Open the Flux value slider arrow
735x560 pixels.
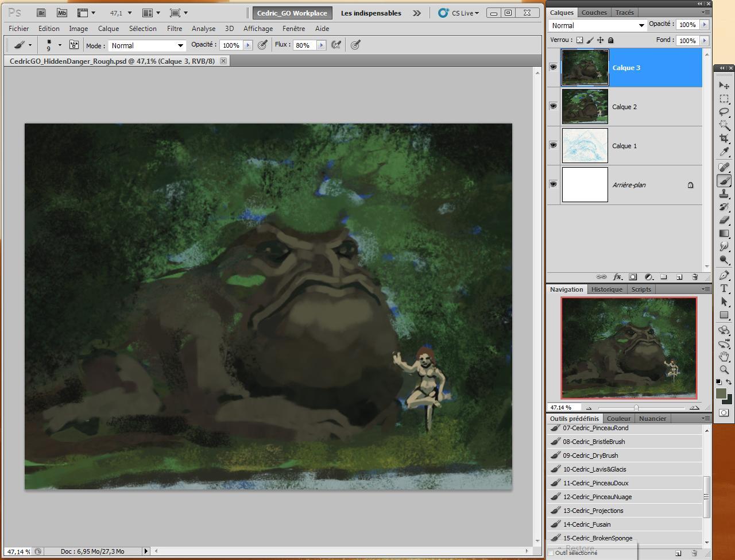pos(322,45)
